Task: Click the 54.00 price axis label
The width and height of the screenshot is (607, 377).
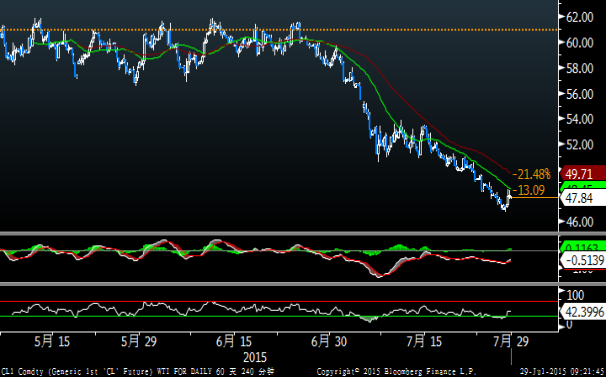Action: tap(580, 119)
